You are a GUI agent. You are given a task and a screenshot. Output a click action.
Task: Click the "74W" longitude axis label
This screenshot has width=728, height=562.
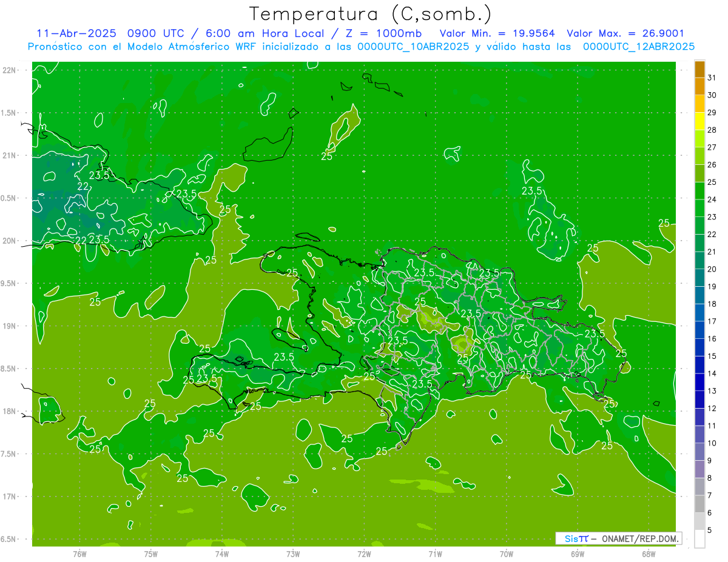pyautogui.click(x=222, y=554)
